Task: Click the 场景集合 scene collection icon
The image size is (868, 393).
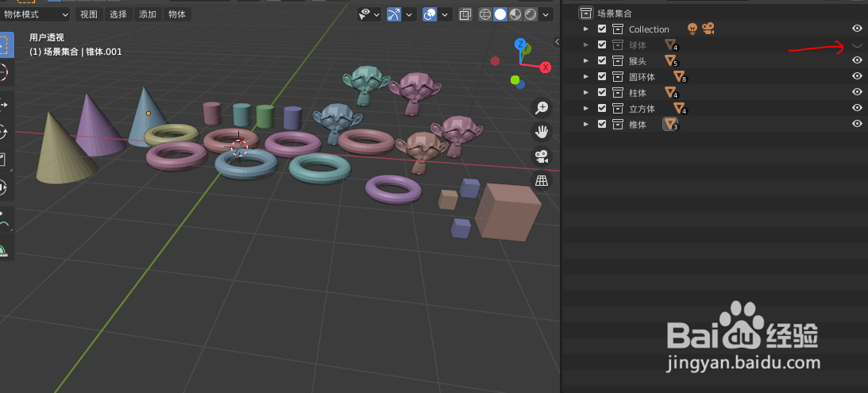Action: (585, 13)
